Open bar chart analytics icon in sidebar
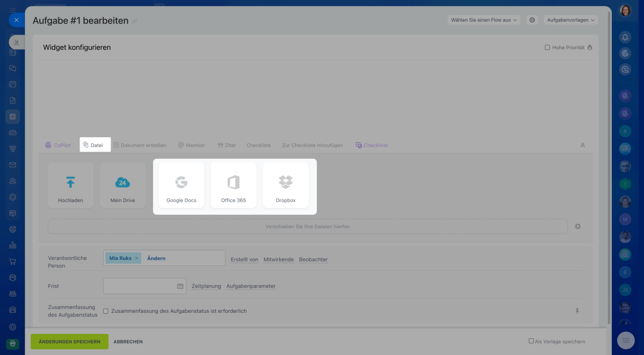Image resolution: width=644 pixels, height=355 pixels. pos(13,245)
